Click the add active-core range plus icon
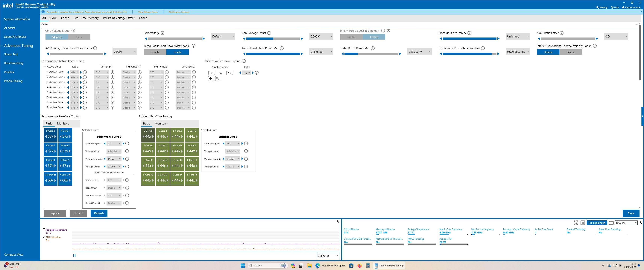This screenshot has width=644, height=270. click(210, 79)
